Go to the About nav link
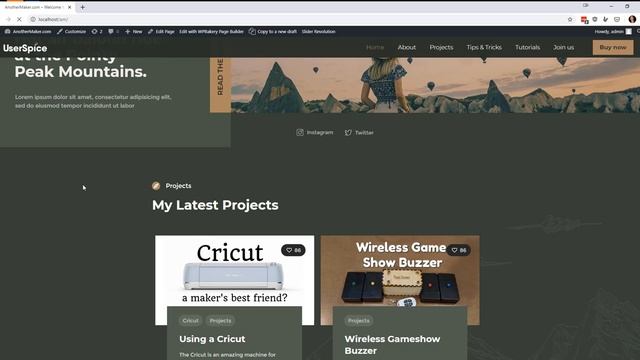The image size is (640, 360). (407, 47)
